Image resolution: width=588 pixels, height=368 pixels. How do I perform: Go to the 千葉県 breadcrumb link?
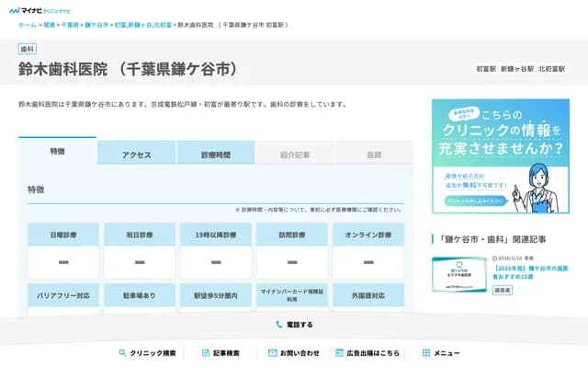70,25
